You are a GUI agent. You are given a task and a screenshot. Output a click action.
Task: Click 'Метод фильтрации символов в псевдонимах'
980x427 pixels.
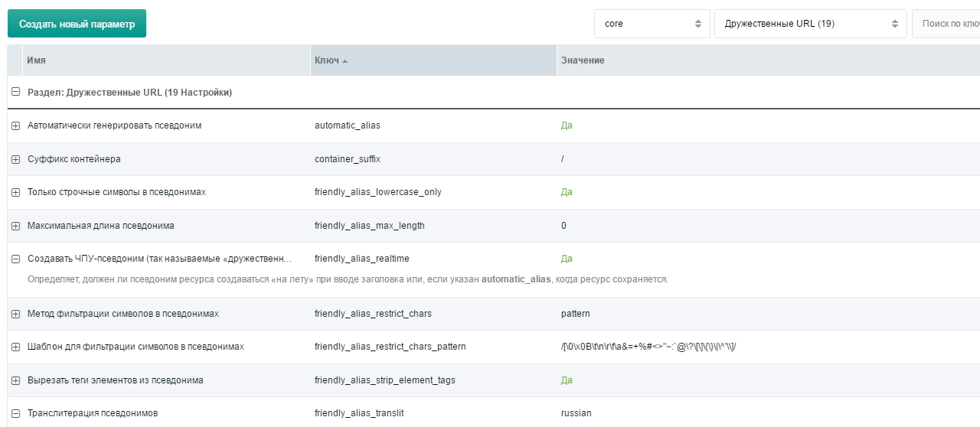coord(123,314)
